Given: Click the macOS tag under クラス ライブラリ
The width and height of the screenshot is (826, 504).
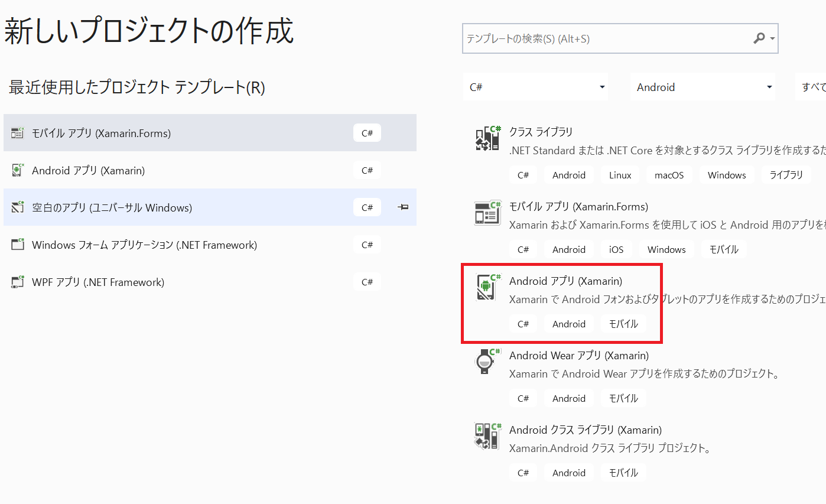Looking at the screenshot, I should click(x=669, y=175).
